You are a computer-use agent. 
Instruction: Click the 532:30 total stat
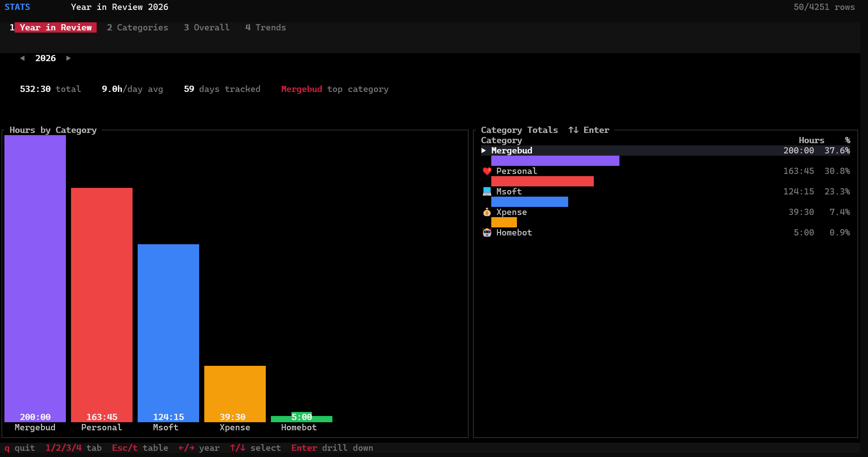pos(51,89)
